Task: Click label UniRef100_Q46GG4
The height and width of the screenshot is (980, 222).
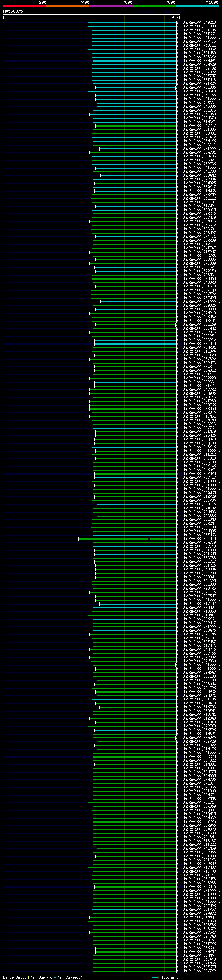Action: tap(199, 103)
